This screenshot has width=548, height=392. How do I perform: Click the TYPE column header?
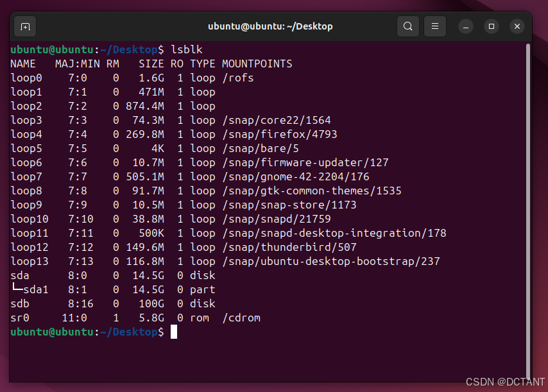203,64
